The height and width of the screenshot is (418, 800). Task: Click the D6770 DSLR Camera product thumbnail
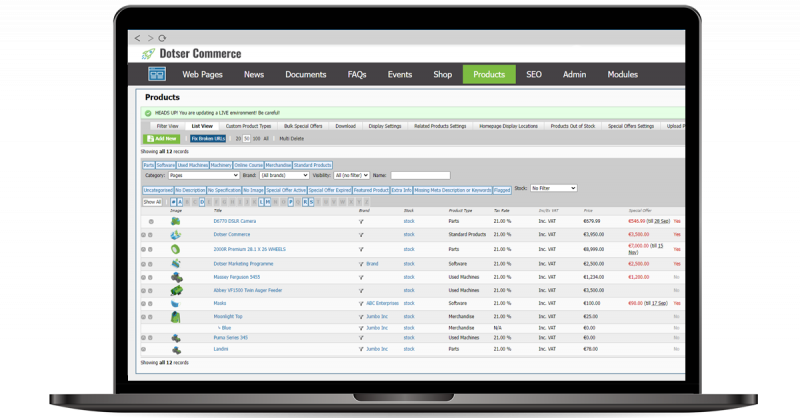point(176,222)
